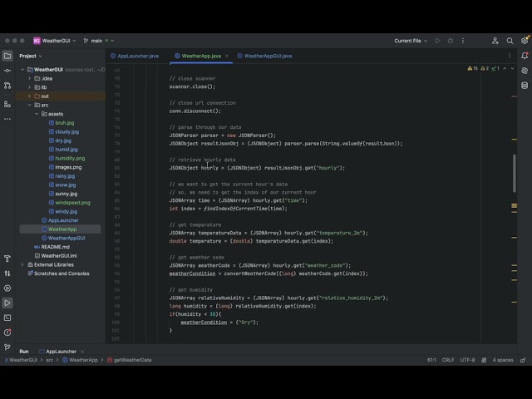Click the Run panel label

point(24,352)
